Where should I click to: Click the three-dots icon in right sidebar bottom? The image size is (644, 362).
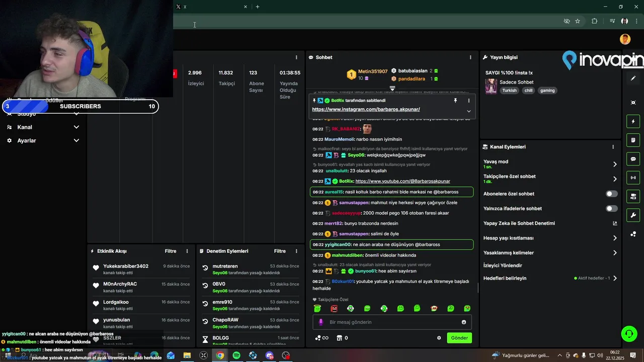pyautogui.click(x=633, y=234)
